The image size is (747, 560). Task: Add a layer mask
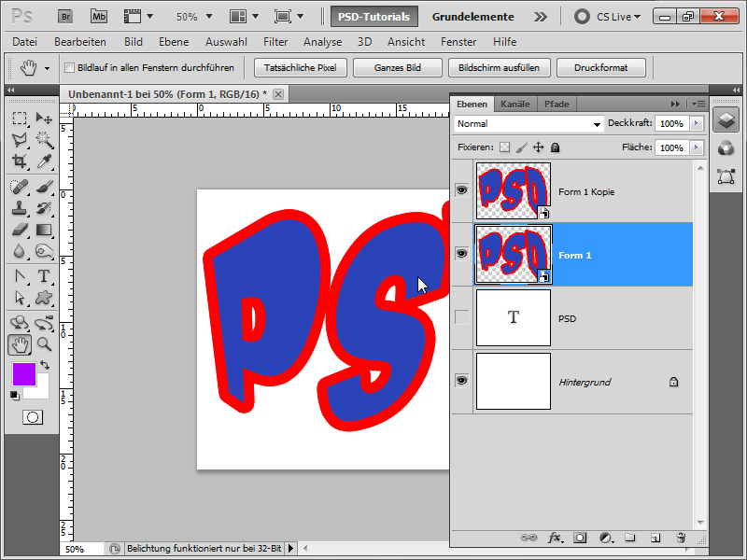tap(580, 538)
